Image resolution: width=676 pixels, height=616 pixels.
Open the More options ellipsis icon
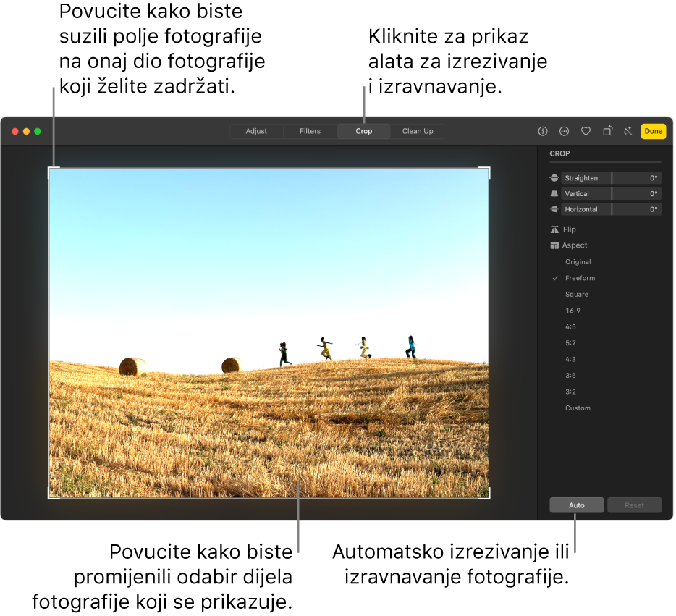point(564,131)
